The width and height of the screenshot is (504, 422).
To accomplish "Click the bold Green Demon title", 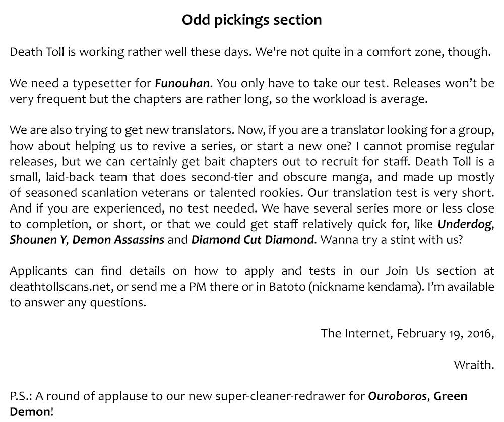I will (x=450, y=396).
